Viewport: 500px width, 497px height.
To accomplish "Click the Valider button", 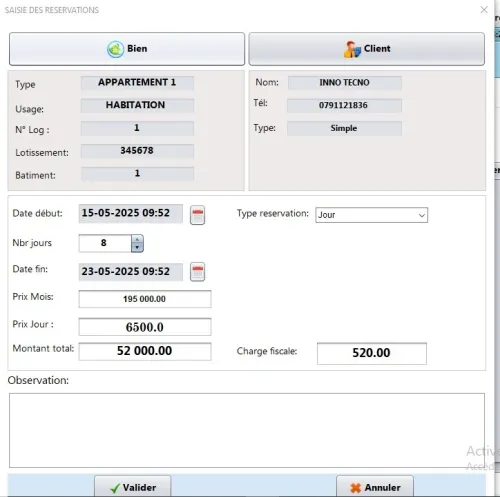I will pos(133,487).
